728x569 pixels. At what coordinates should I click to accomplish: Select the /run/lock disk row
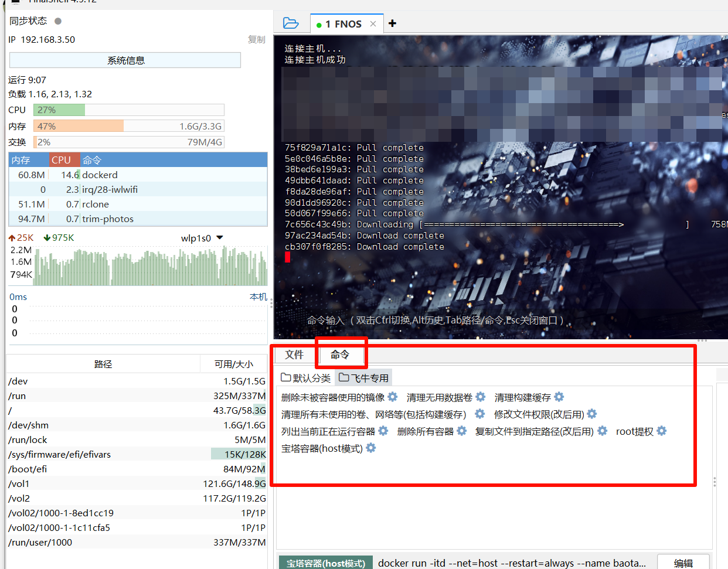tap(137, 439)
